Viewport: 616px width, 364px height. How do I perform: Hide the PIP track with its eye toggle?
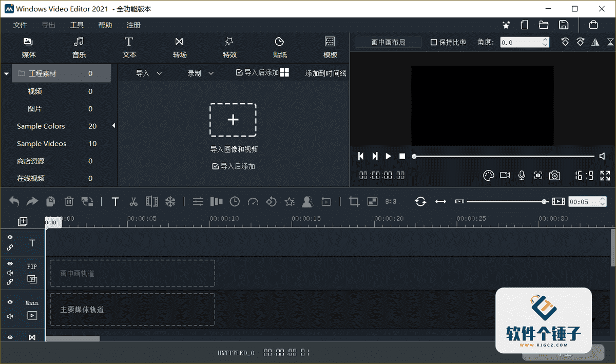pyautogui.click(x=9, y=263)
